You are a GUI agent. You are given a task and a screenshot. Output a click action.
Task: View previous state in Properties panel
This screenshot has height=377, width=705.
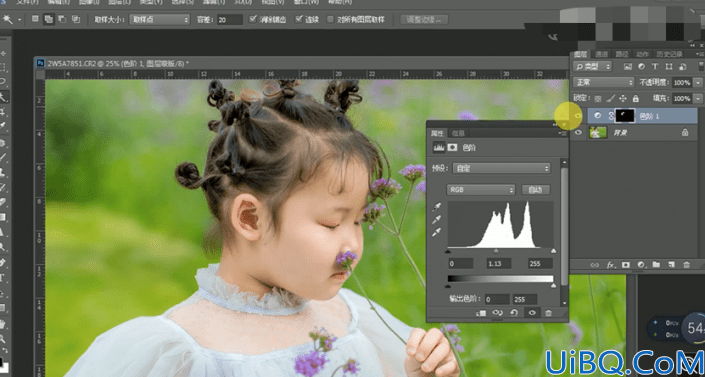coord(497,313)
